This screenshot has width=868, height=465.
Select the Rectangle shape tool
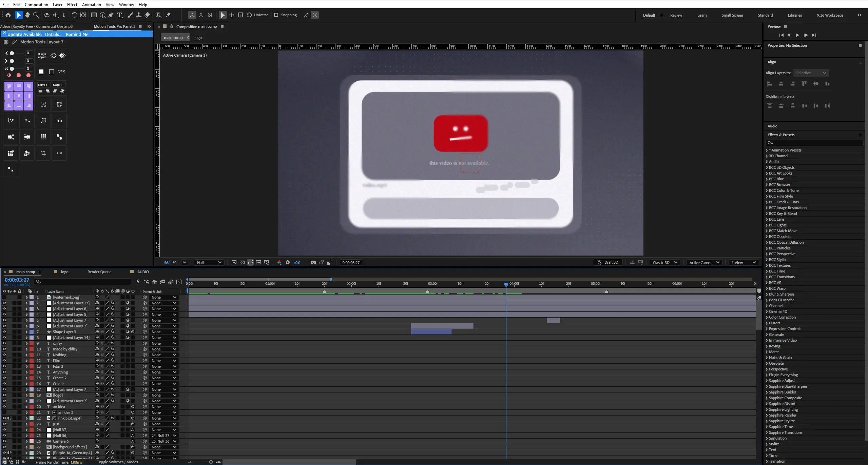click(94, 15)
